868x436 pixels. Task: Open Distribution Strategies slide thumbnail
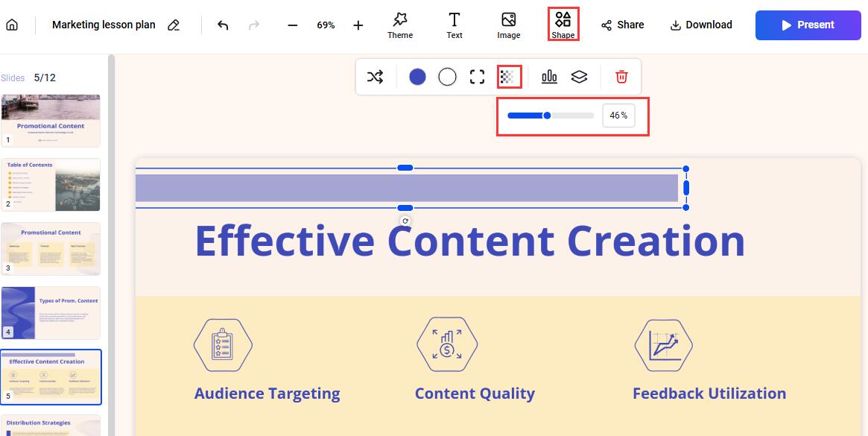(51, 426)
